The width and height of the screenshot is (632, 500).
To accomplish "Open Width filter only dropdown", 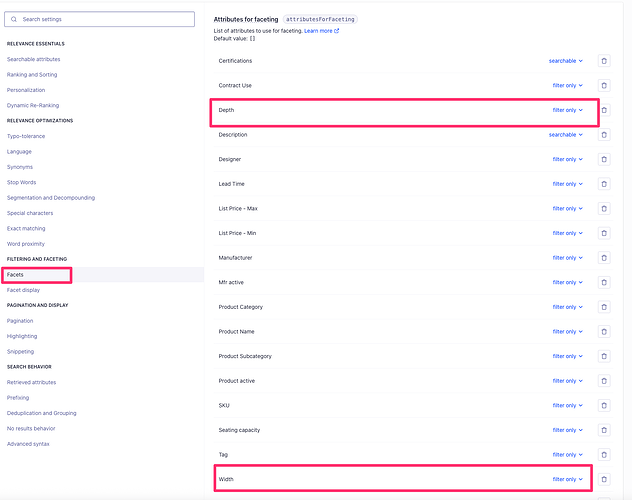I will click(x=567, y=479).
